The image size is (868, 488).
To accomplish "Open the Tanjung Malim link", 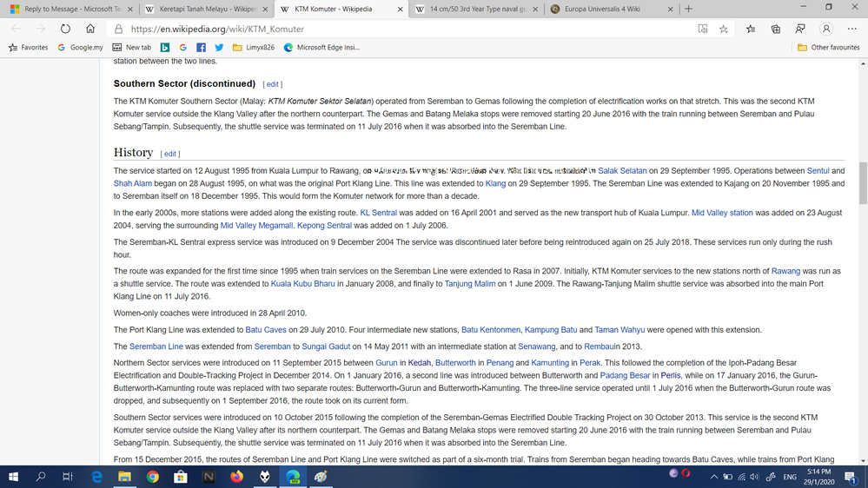I will 470,284.
